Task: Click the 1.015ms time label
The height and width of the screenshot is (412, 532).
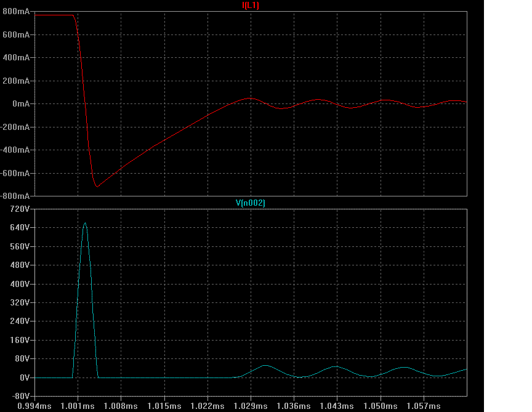Action: (x=164, y=406)
